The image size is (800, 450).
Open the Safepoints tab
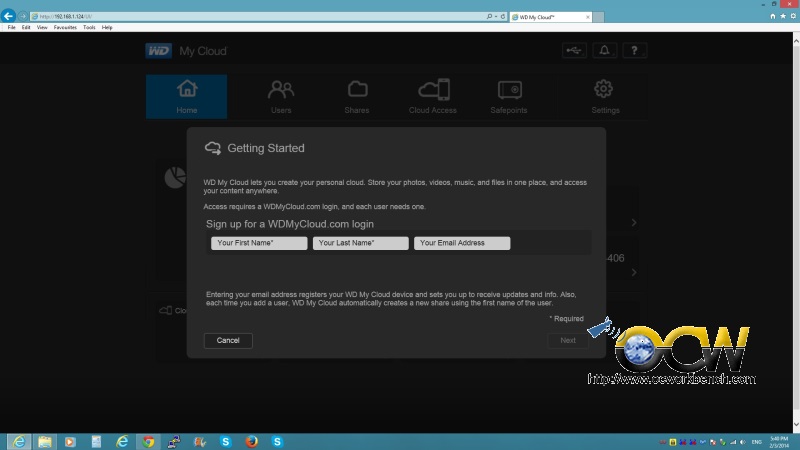[x=509, y=97]
